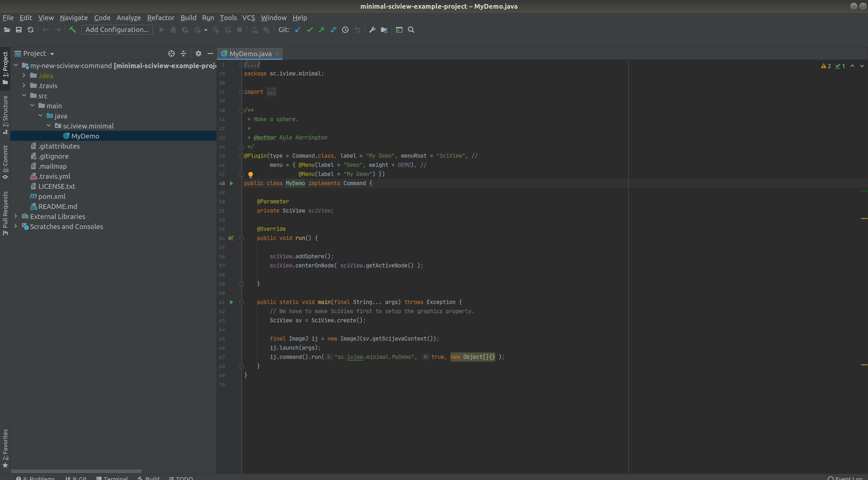The width and height of the screenshot is (868, 480).
Task: Click the Build Project hammer icon
Action: (x=72, y=30)
